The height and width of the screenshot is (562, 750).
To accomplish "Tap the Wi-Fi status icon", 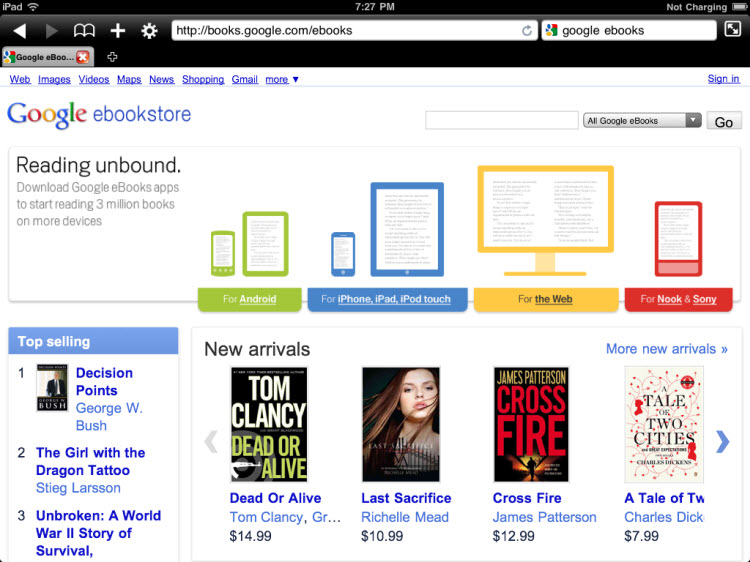I will (33, 7).
